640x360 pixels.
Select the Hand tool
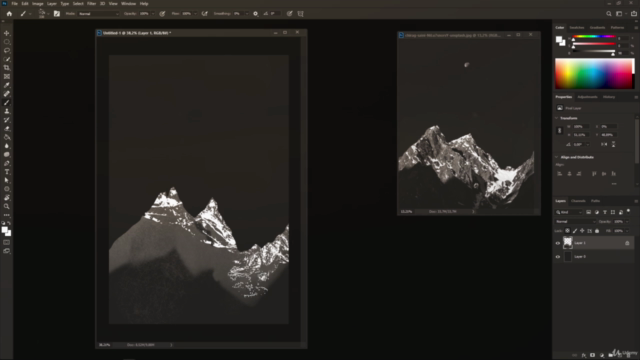tap(7, 198)
